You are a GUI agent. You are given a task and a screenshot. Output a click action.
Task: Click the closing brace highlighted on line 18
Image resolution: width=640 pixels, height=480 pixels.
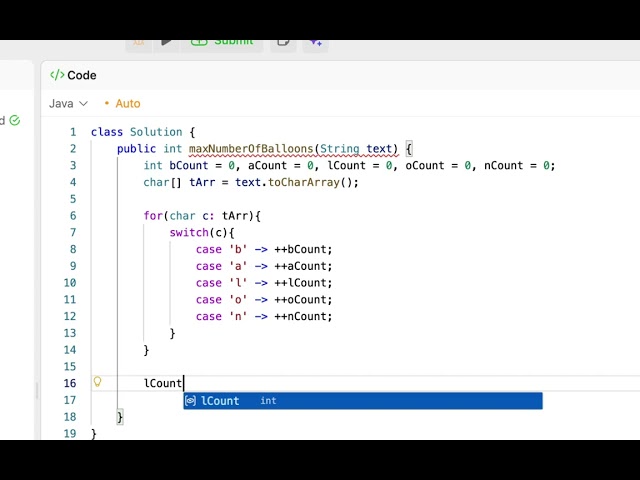tap(120, 417)
